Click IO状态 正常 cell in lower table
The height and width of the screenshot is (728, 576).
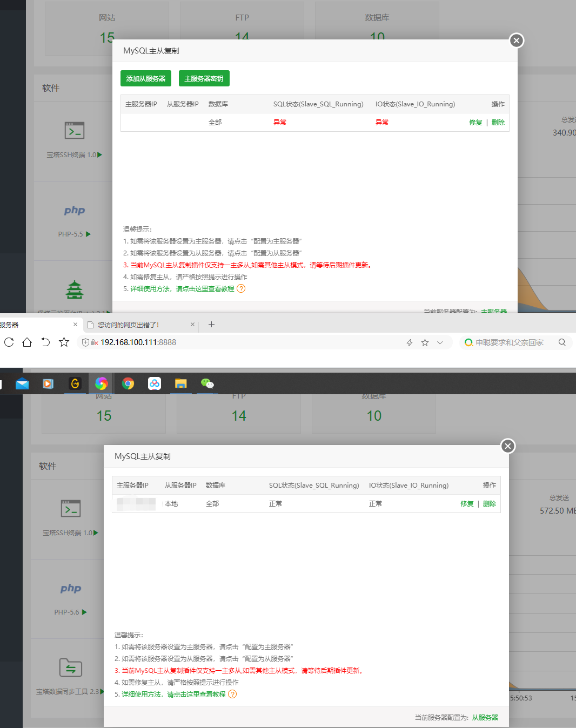point(376,504)
